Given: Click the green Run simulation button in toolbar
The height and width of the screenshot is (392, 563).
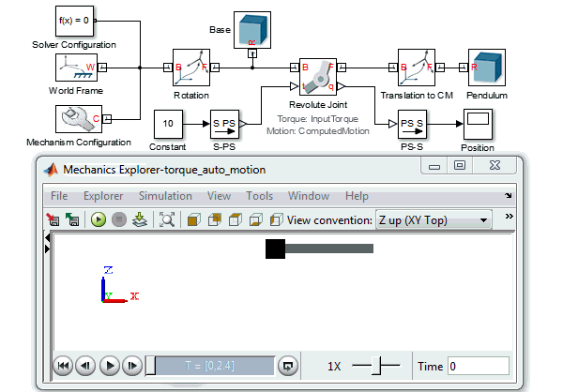Looking at the screenshot, I should [99, 219].
